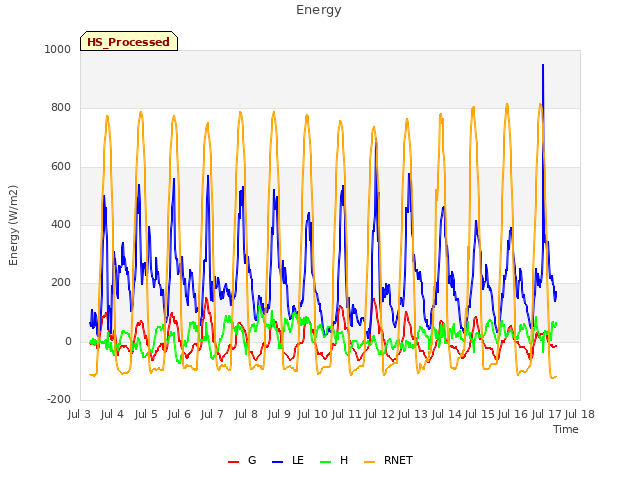
Task: Click the blue LE peak near Jul 12
Action: point(376,140)
